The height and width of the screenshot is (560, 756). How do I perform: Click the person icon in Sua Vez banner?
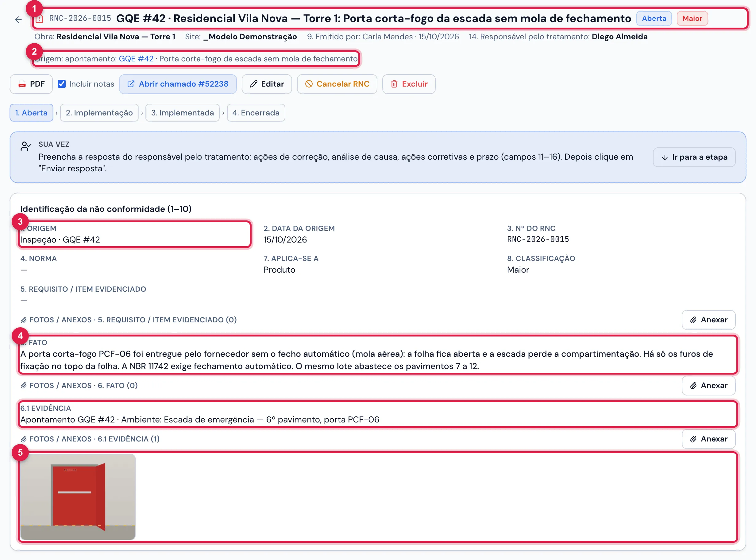pos(26,146)
